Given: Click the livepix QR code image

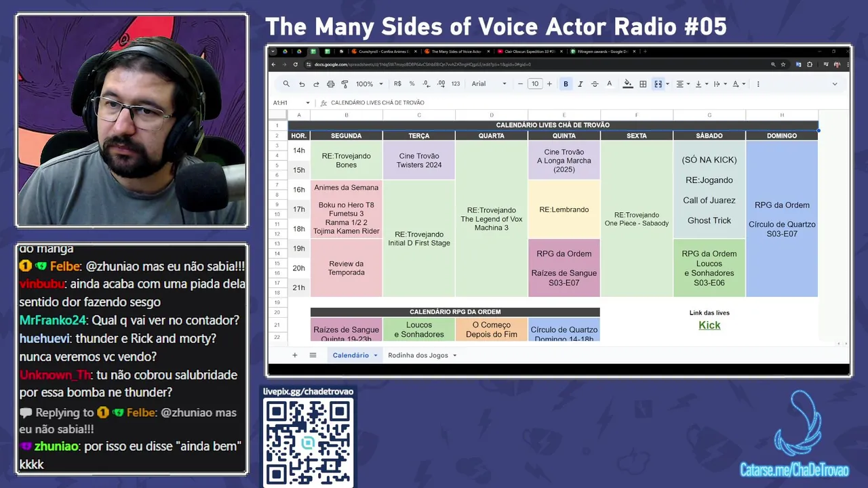Looking at the screenshot, I should (308, 441).
